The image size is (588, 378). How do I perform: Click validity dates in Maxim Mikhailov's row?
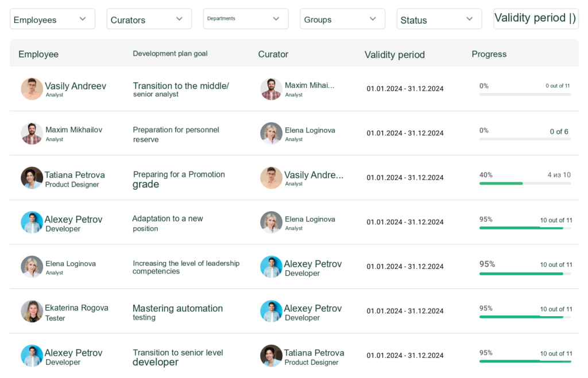point(405,134)
